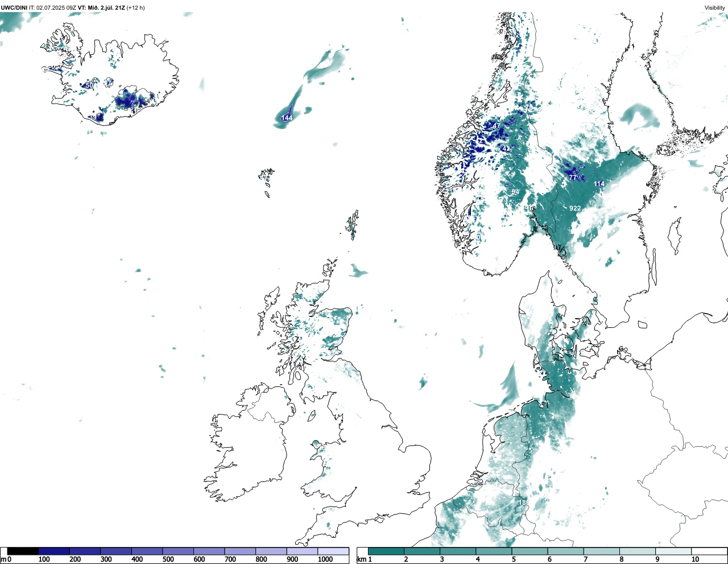Click the Visibility title label
728x564 pixels.
point(714,8)
